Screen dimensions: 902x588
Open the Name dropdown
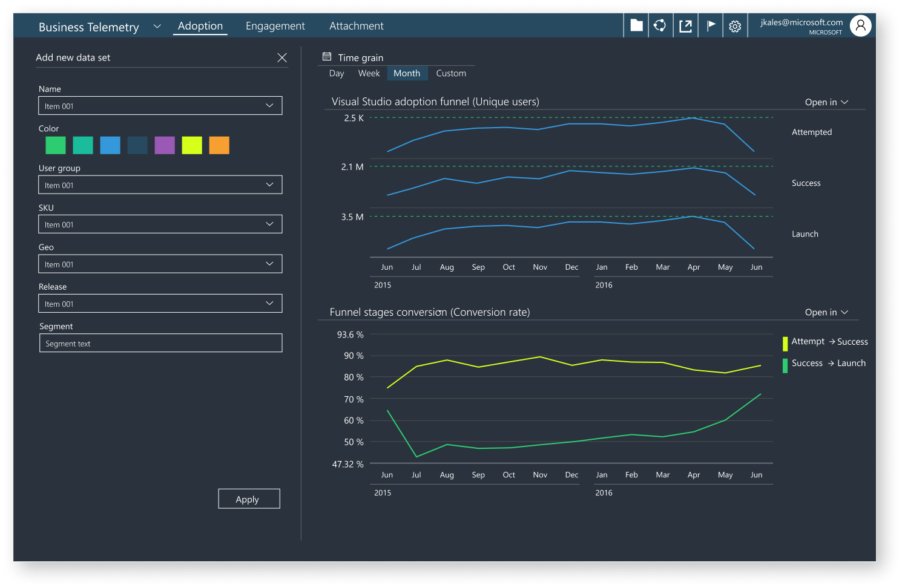[160, 106]
